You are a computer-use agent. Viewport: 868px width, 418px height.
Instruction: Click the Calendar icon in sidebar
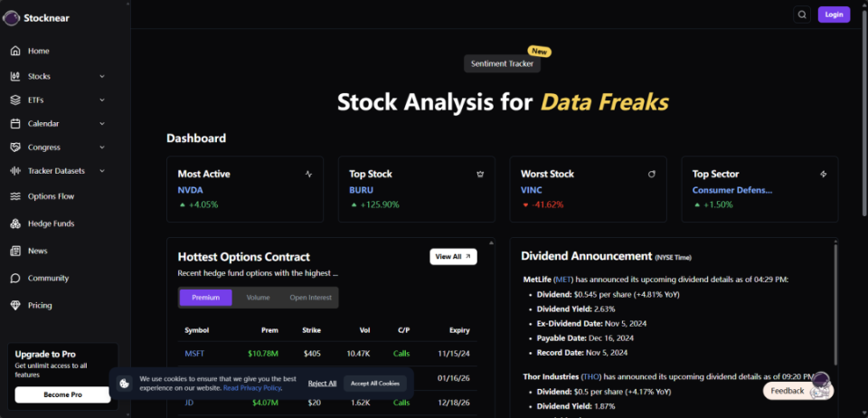click(15, 123)
